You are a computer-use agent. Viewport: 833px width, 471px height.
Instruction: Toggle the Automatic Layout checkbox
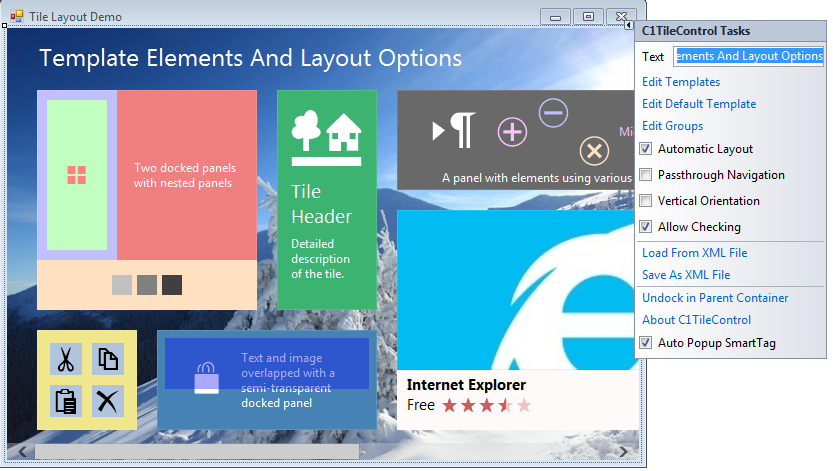click(645, 149)
